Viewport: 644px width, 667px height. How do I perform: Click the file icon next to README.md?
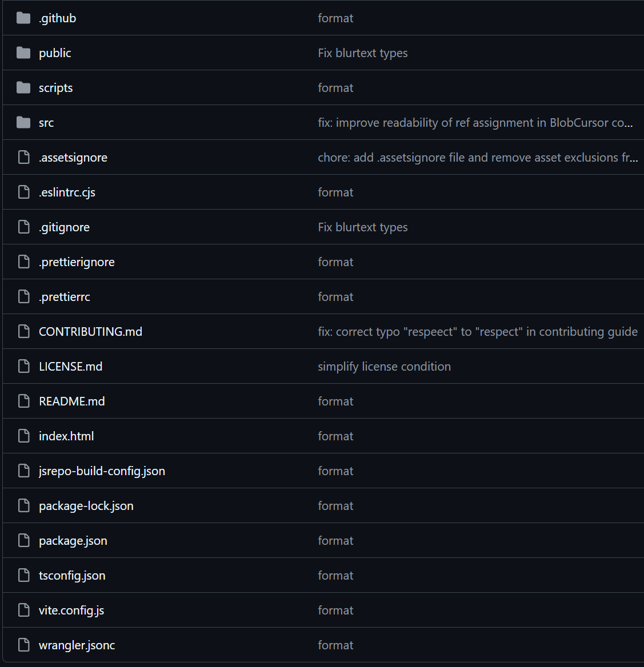click(x=23, y=401)
